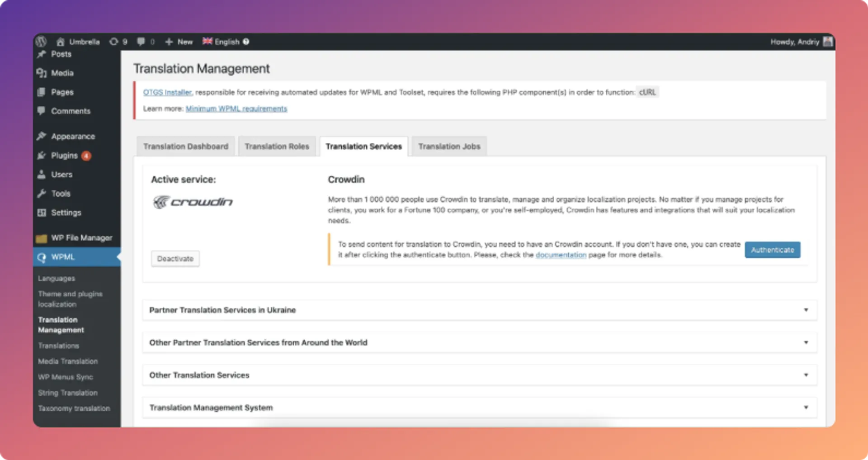Screen dimensions: 868x460
Task: Expand Other Partner Translation Services arrow
Action: [806, 342]
